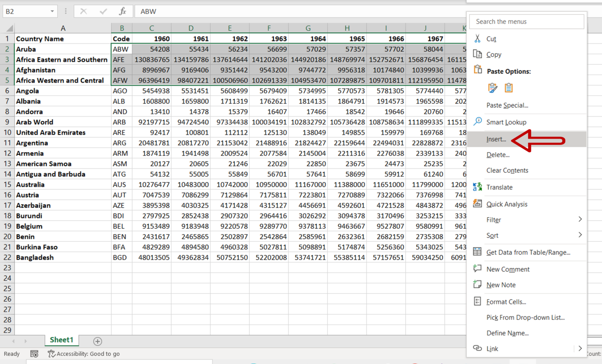The height and width of the screenshot is (364, 602).
Task: Click the New Sheet plus button
Action: click(x=97, y=341)
